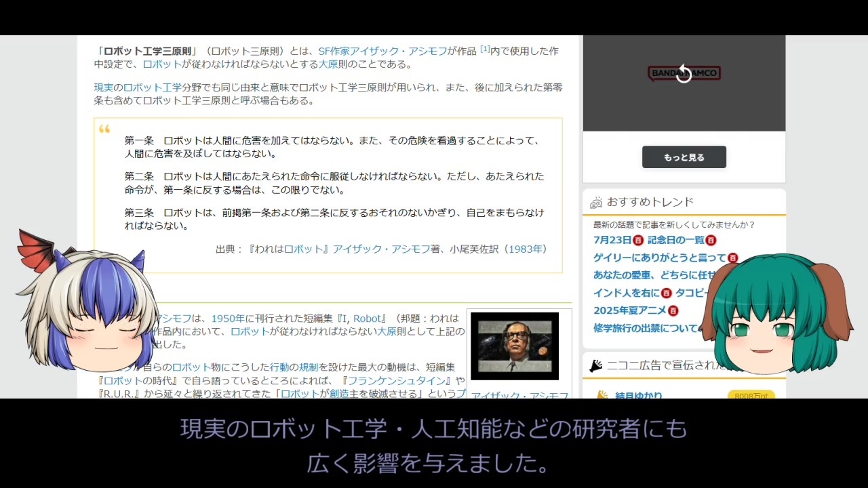
Task: Follow the 現実 link
Action: click(104, 87)
